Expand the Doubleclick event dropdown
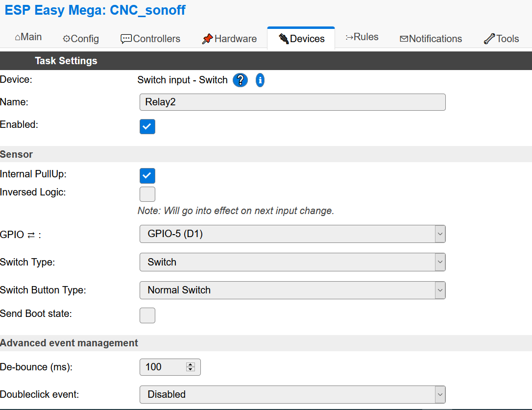Screen dimensions: 532x410 click(x=292, y=394)
